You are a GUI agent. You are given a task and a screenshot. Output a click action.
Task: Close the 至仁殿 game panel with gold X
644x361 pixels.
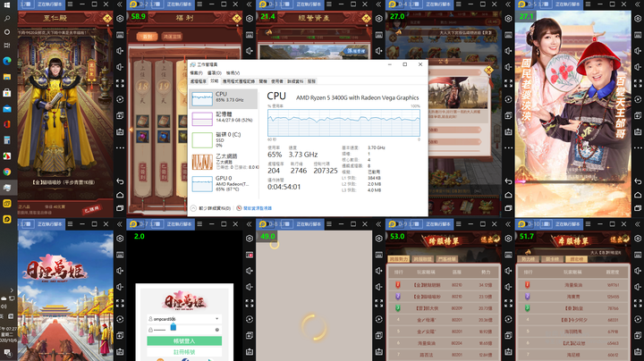pos(107,18)
